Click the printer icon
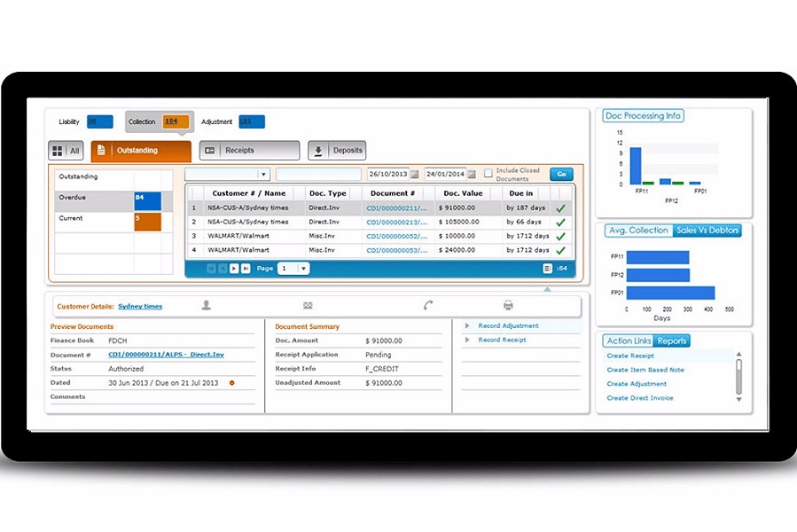This screenshot has width=797, height=532. tap(506, 305)
